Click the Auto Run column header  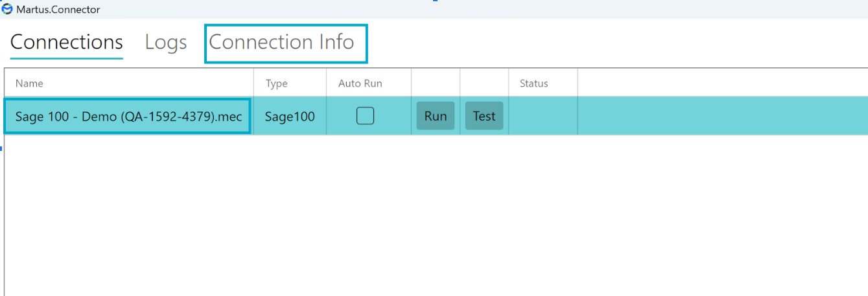pos(368,83)
